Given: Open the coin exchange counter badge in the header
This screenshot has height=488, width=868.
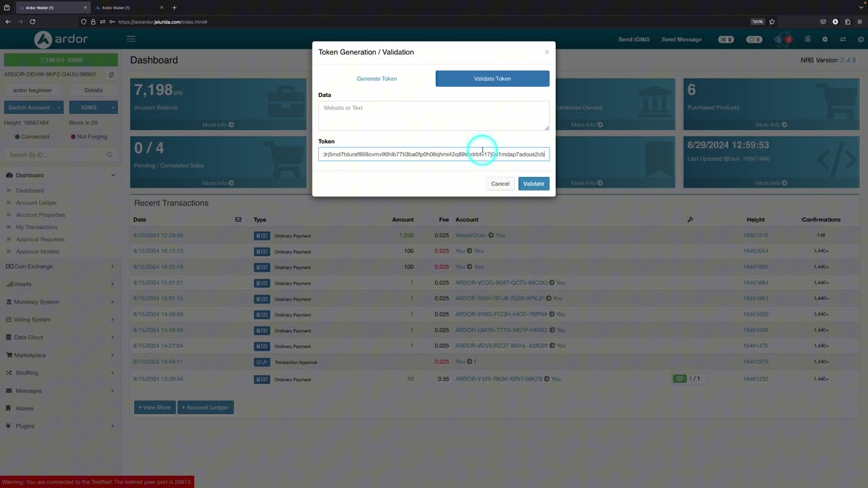Looking at the screenshot, I should pos(754,39).
